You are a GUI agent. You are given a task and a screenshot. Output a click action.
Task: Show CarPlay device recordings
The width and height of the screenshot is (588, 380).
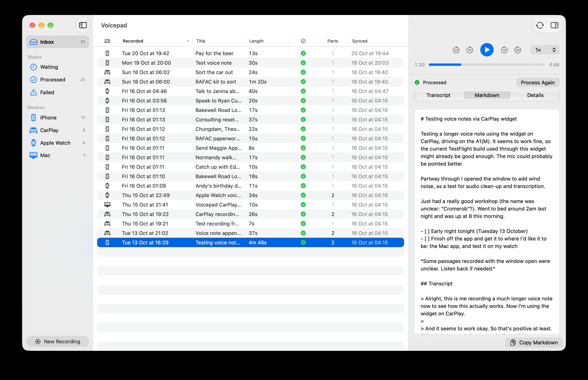pyautogui.click(x=58, y=130)
